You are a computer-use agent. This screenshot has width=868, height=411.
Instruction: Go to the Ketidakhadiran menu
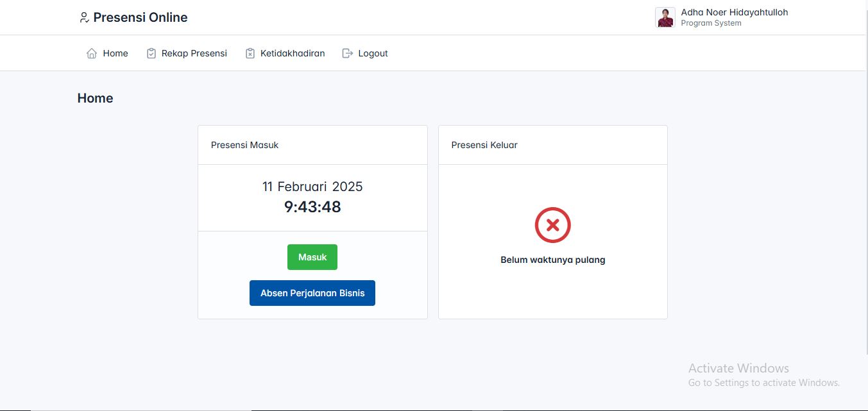pos(285,53)
